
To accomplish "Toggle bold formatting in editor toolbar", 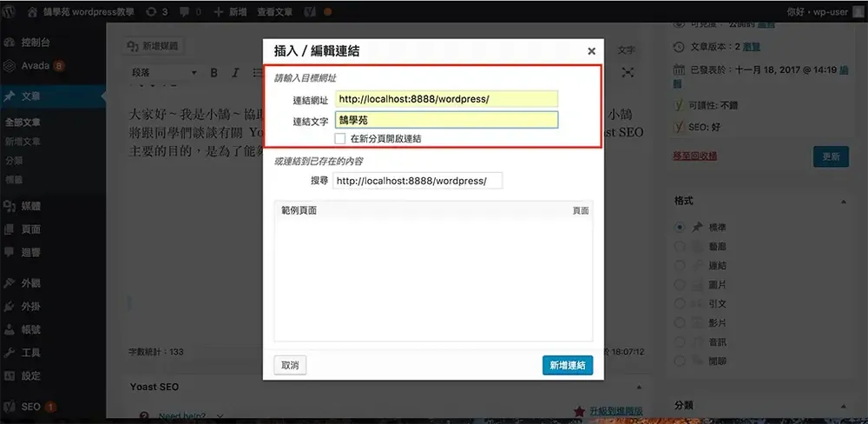I will (x=214, y=73).
